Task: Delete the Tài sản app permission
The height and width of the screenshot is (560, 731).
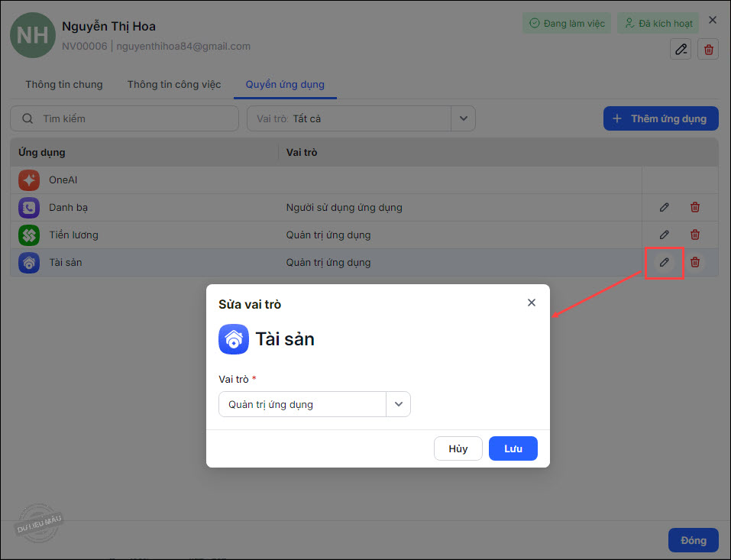Action: pyautogui.click(x=694, y=262)
